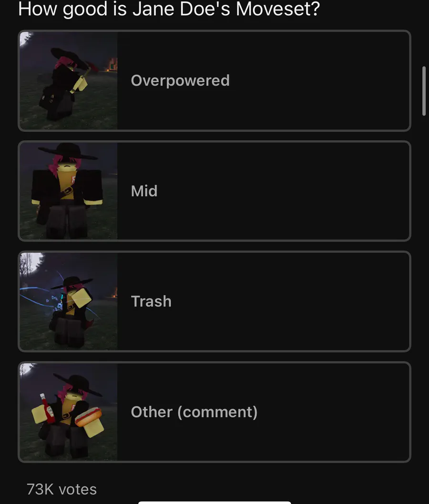Screen dimensions: 429x504
Task: Click the ketchup bottle in Other thumbnail
Action: coord(48,408)
